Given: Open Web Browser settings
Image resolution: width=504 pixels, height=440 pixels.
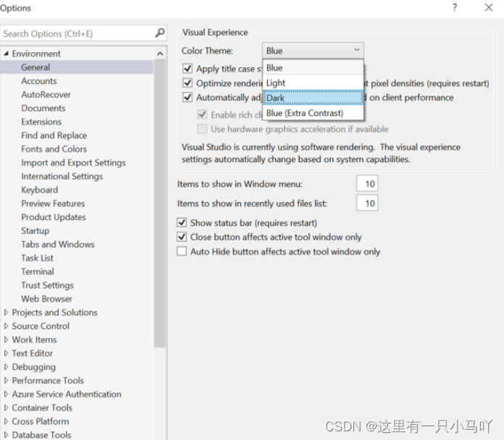Looking at the screenshot, I should point(47,299).
